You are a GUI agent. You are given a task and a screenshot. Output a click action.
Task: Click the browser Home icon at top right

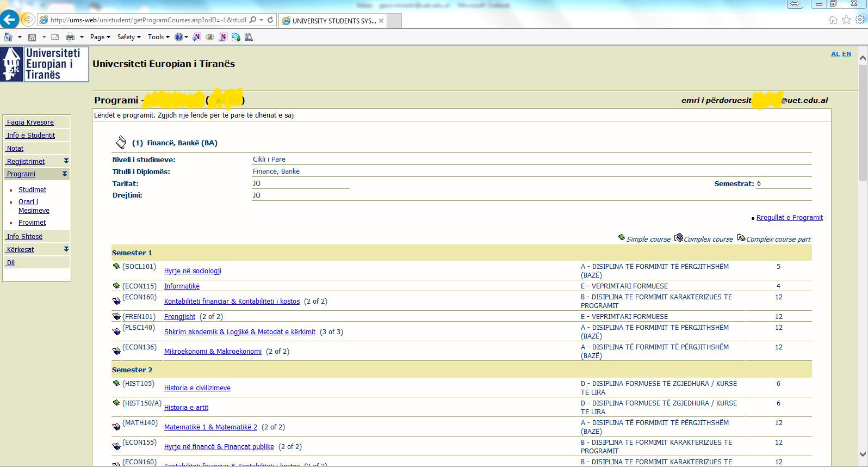pos(833,20)
